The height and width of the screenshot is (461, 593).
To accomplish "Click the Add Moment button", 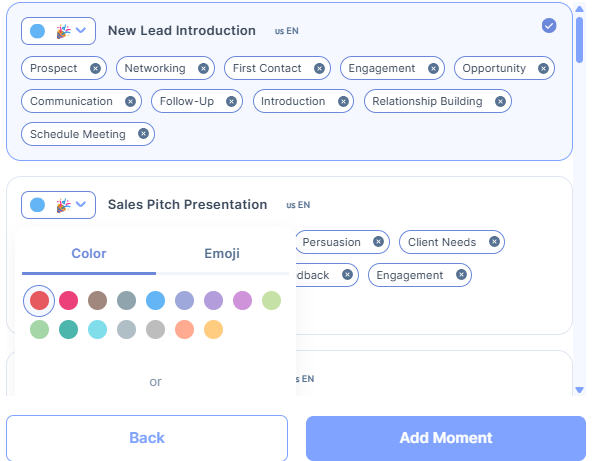I will [446, 438].
